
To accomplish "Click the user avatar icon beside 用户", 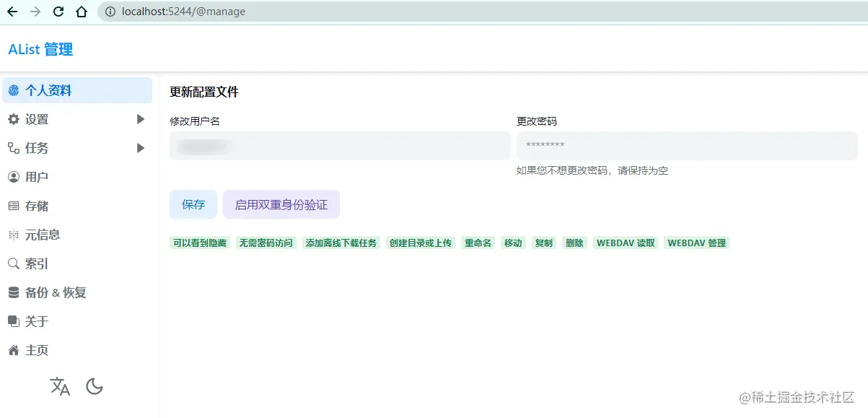I will click(14, 177).
